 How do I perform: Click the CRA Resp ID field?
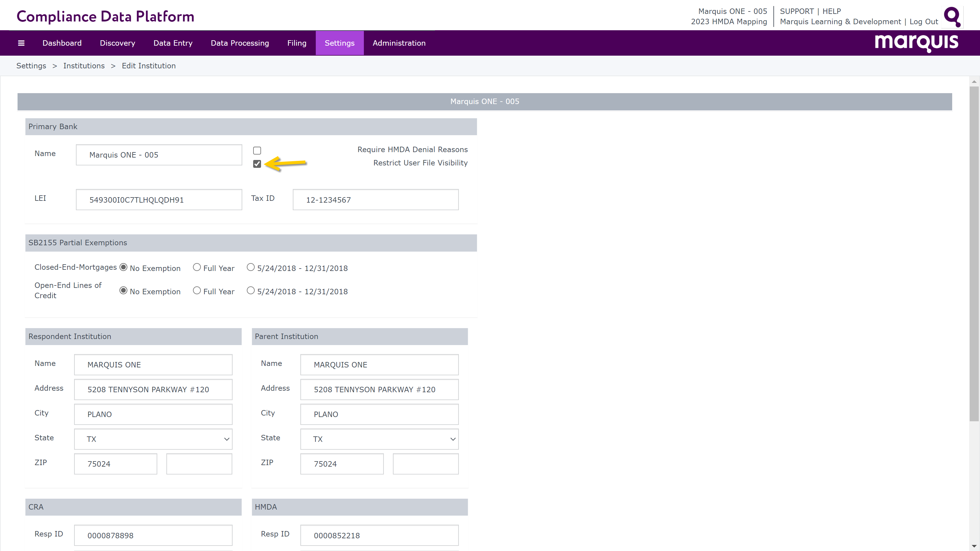click(x=153, y=535)
